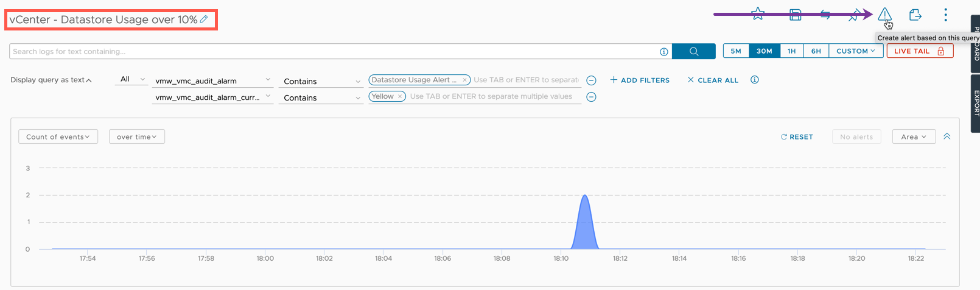
Task: Open the Export side tab
Action: click(975, 103)
